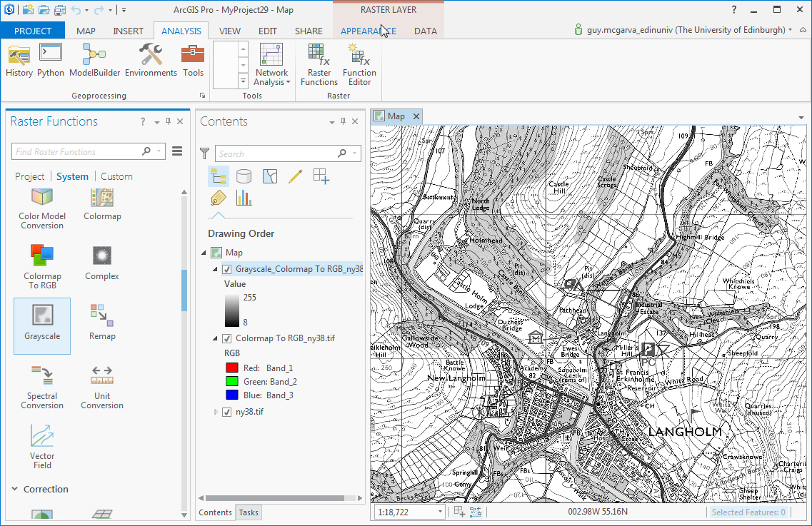This screenshot has height=526, width=812.
Task: Choose the Colormap To RGB function
Action: point(42,267)
